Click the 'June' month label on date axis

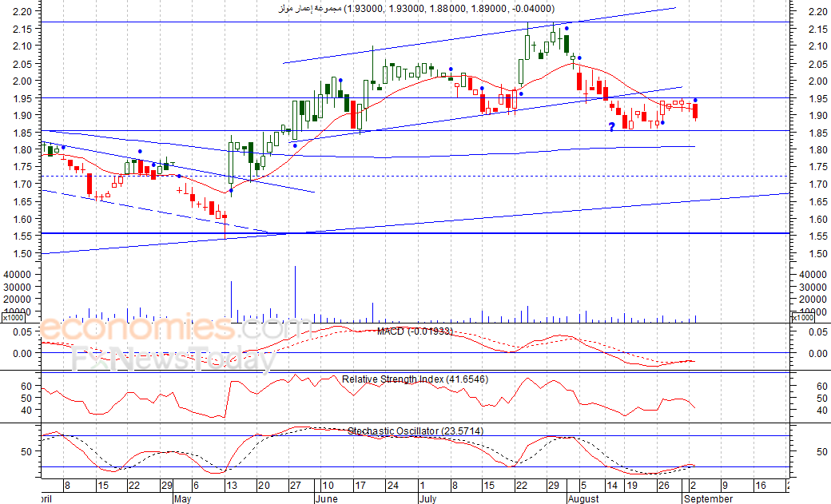tap(326, 498)
